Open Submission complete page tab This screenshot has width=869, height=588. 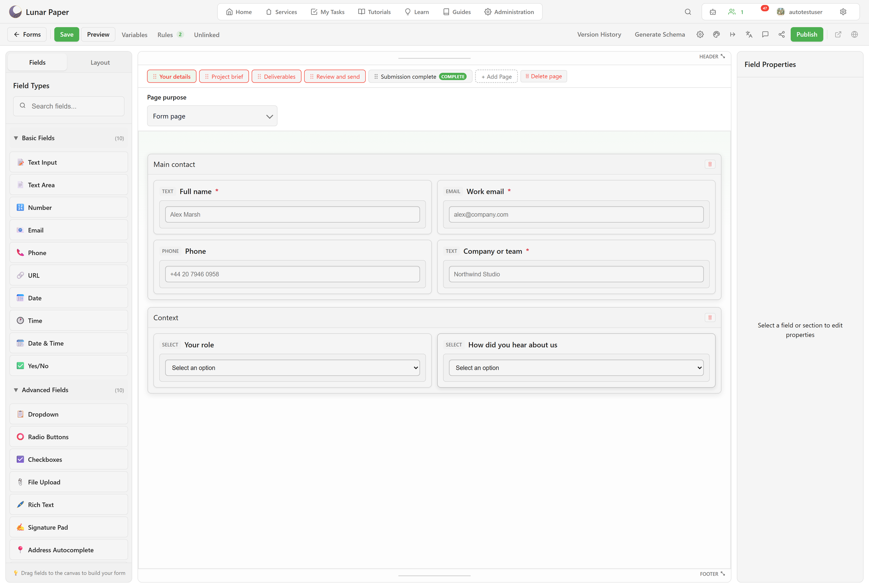[x=420, y=77]
